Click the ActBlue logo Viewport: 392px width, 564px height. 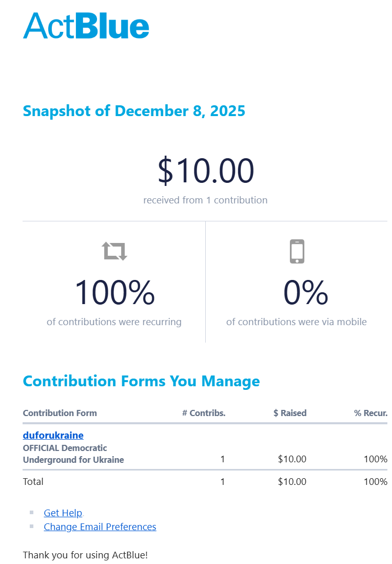[x=86, y=26]
